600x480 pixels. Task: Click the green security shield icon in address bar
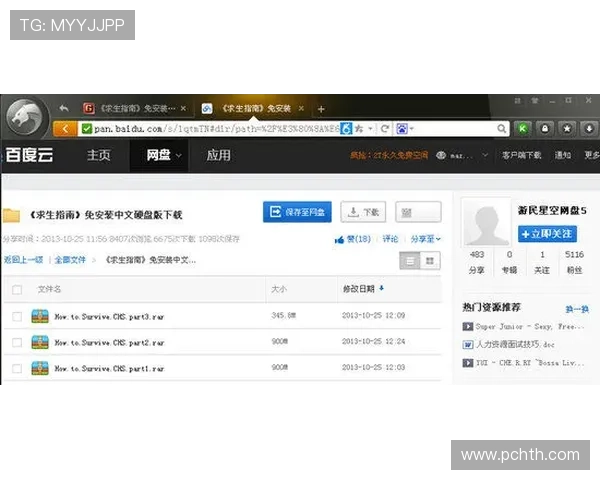pyautogui.click(x=87, y=129)
